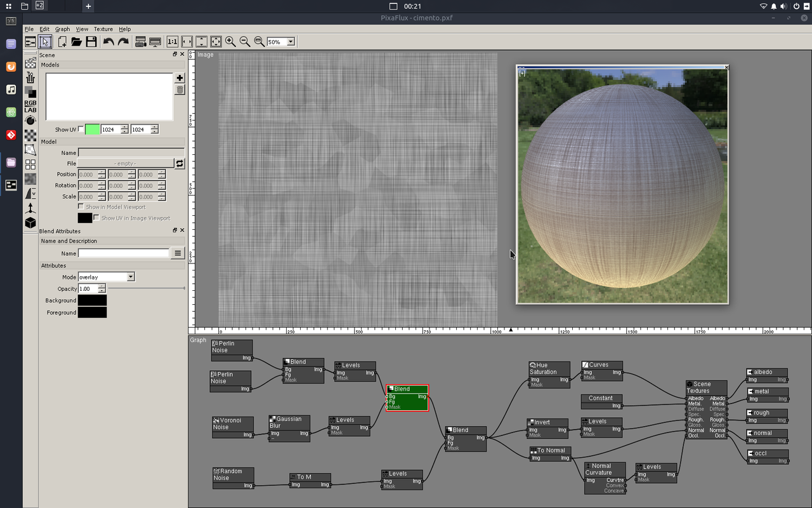812x508 pixels.
Task: Add a model with plus button
Action: [x=180, y=78]
